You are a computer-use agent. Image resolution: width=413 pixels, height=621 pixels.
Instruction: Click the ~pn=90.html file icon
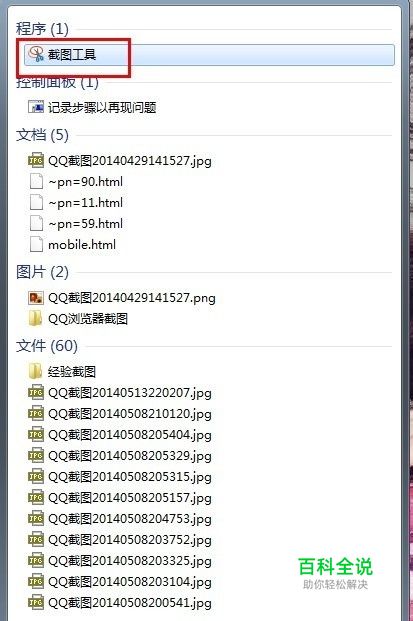tap(36, 181)
